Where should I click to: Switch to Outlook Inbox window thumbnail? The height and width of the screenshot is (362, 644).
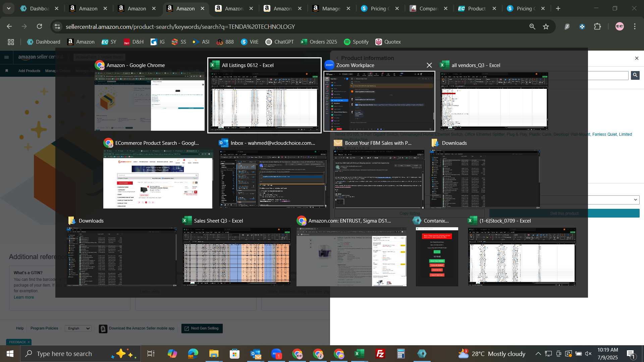pos(273,179)
